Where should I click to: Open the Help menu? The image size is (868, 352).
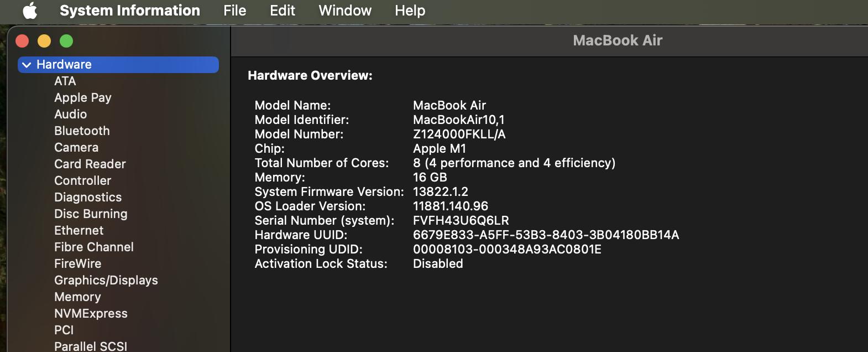410,11
